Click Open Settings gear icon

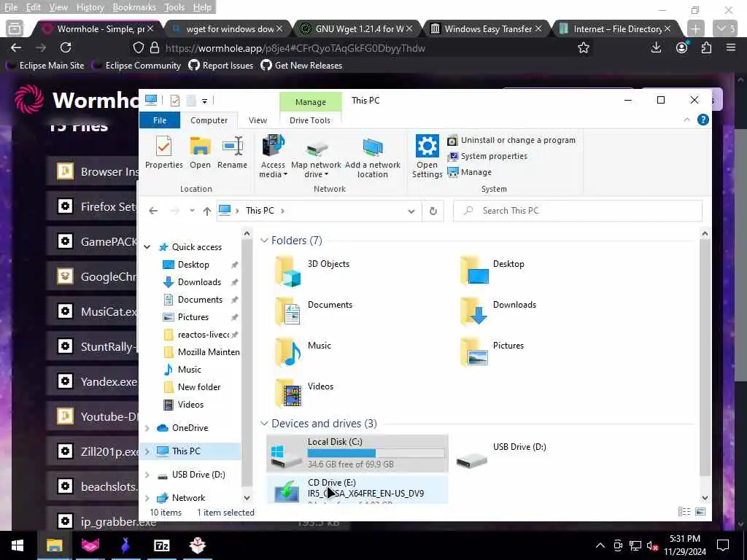427,156
